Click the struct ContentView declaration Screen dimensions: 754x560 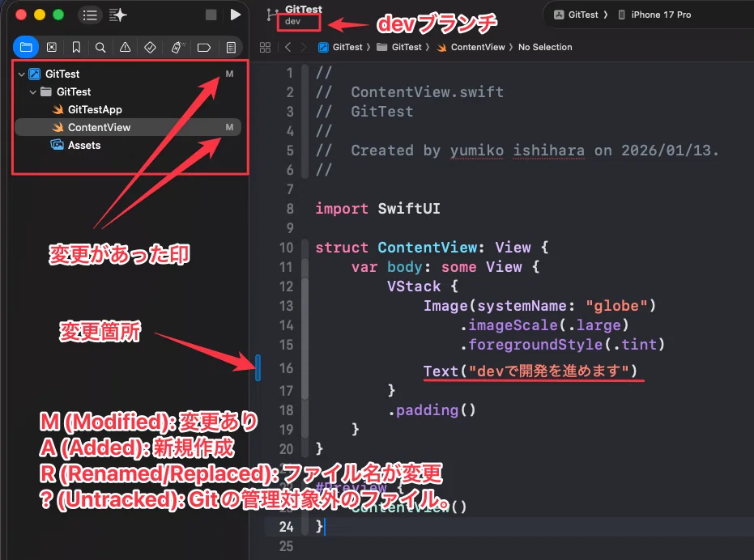(432, 248)
